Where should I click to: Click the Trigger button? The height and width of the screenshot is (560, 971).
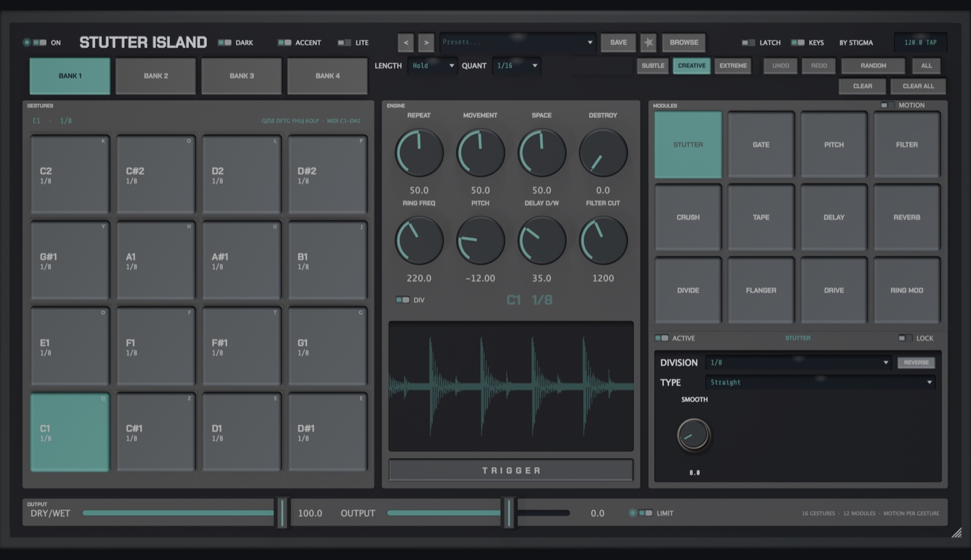point(511,470)
